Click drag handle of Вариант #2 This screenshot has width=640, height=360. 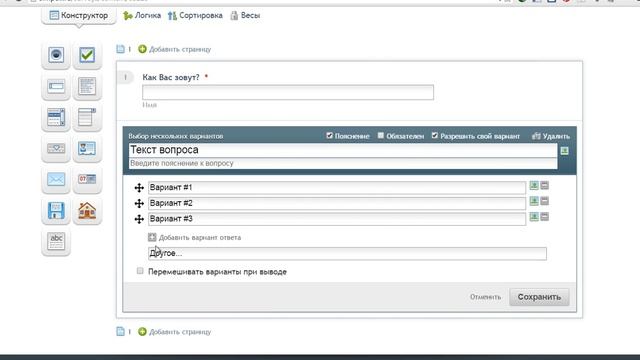[x=139, y=203]
